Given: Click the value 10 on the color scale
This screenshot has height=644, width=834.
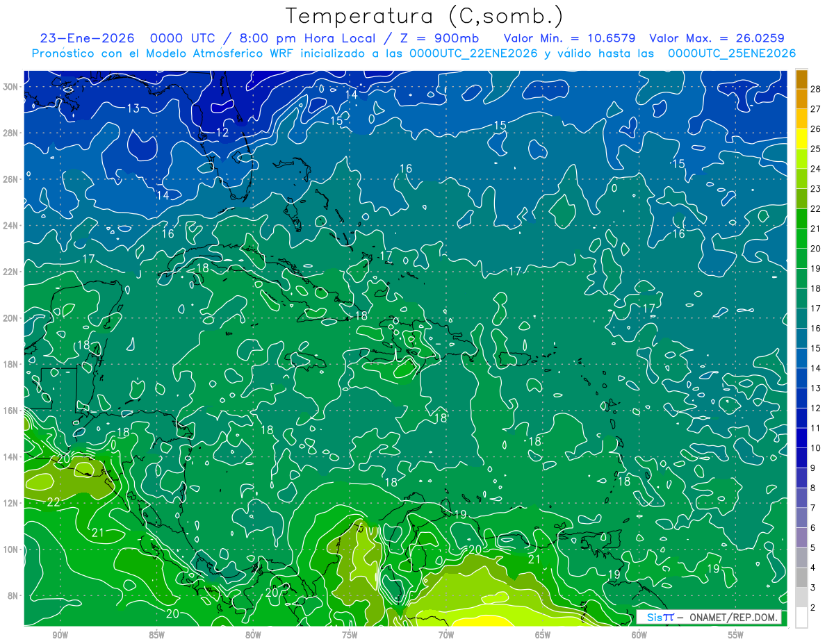Looking at the screenshot, I should click(x=816, y=448).
